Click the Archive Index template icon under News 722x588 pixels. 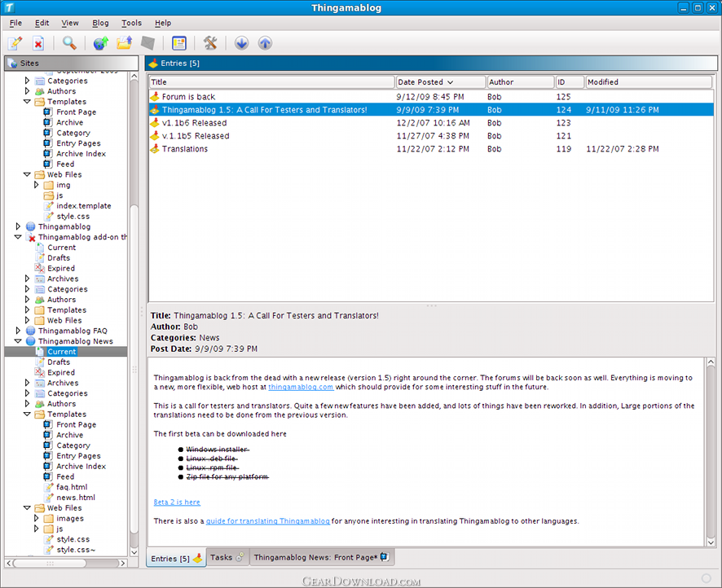coord(48,467)
